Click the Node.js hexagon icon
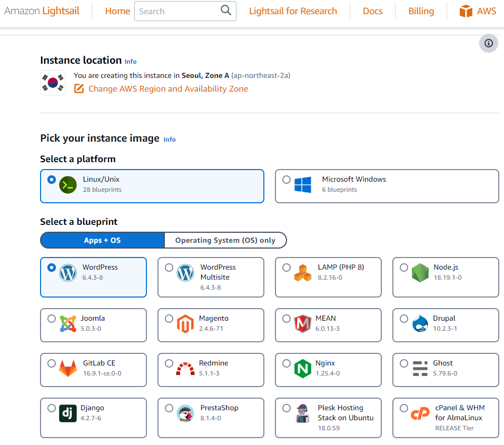 click(x=420, y=273)
